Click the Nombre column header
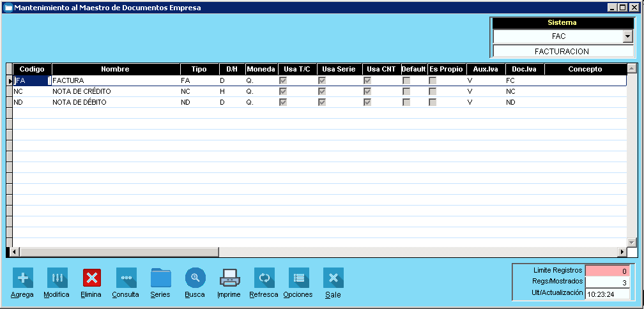This screenshot has width=644, height=309. pos(115,69)
